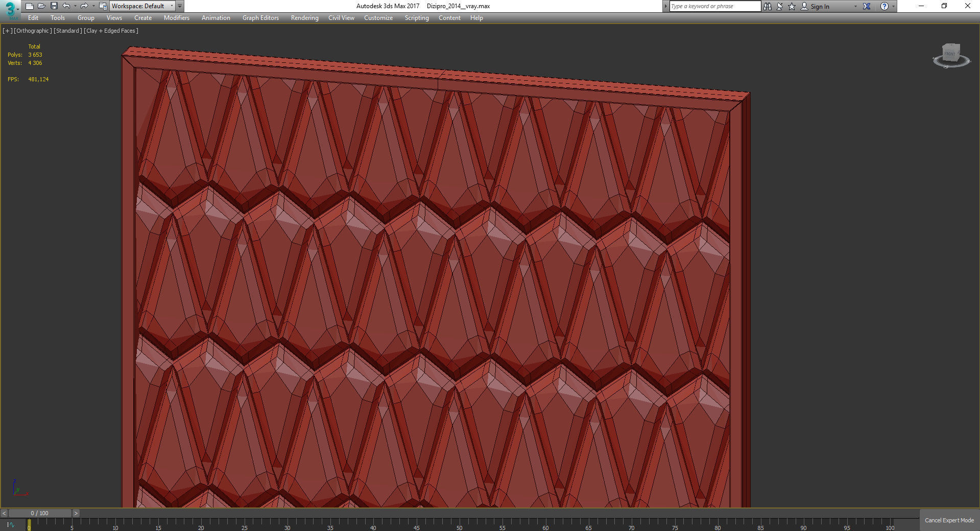Open the Civil View menu
The image size is (980, 531).
pyautogui.click(x=341, y=18)
